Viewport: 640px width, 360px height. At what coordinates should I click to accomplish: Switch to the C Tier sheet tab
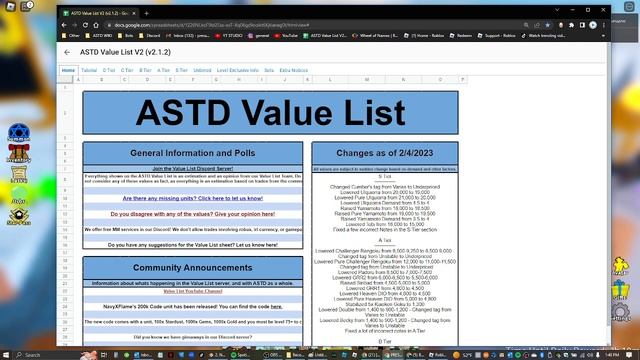127,70
